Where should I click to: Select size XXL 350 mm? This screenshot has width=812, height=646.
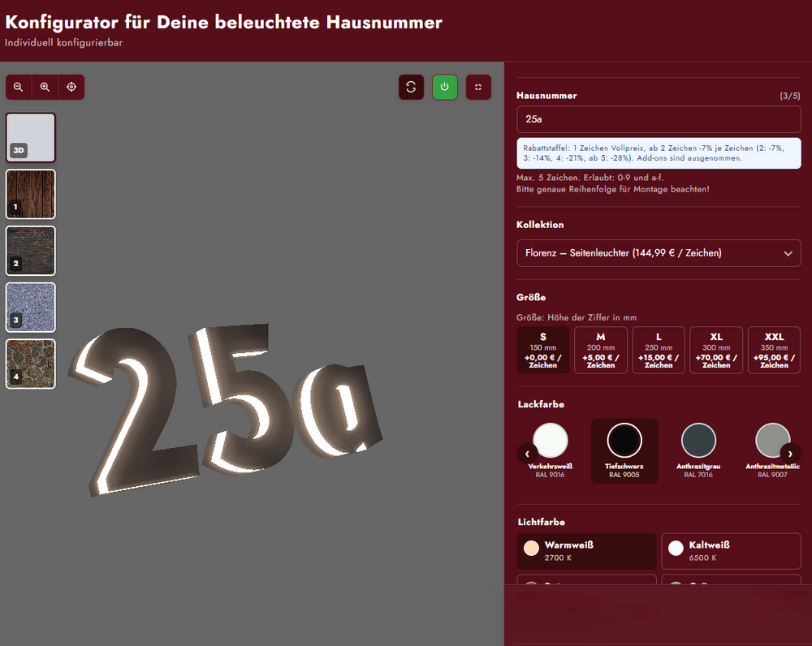(774, 350)
